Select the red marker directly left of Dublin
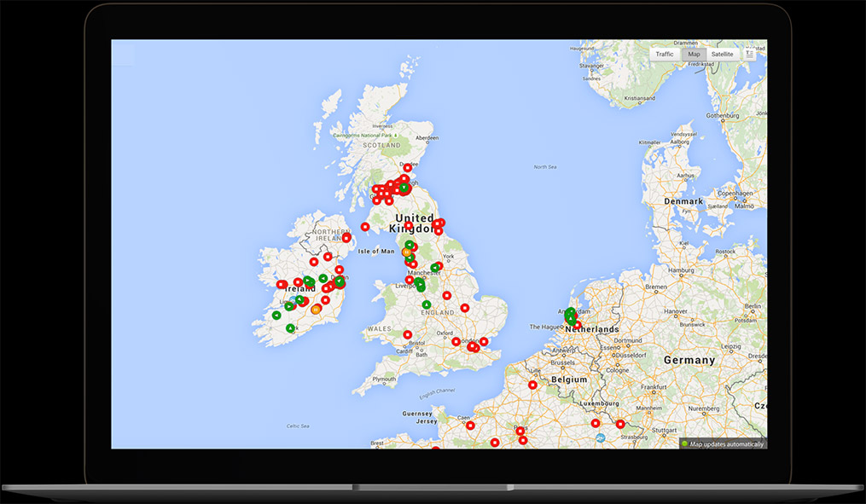This screenshot has width=866, height=504. point(327,288)
